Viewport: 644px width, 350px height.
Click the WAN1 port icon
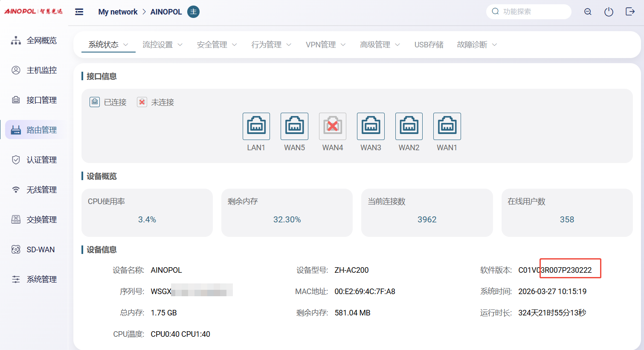pos(447,126)
